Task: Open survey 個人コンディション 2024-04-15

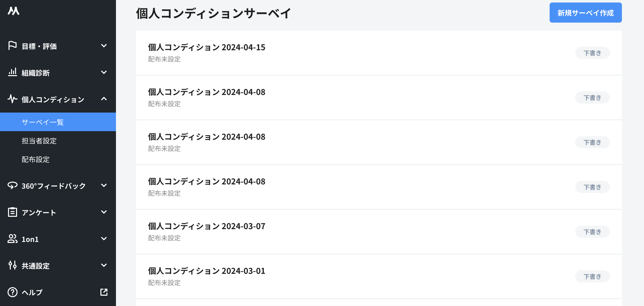Action: [x=207, y=47]
